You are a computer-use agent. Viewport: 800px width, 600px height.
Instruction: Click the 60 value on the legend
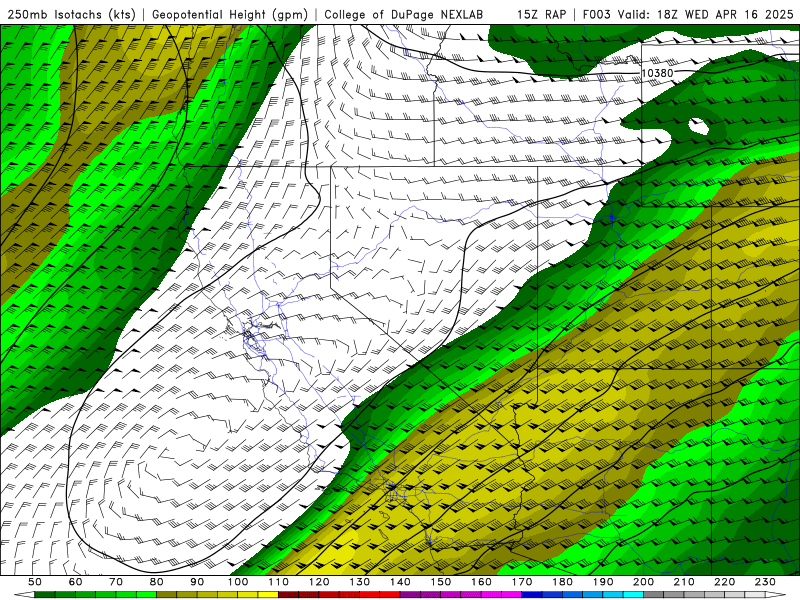pyautogui.click(x=76, y=582)
